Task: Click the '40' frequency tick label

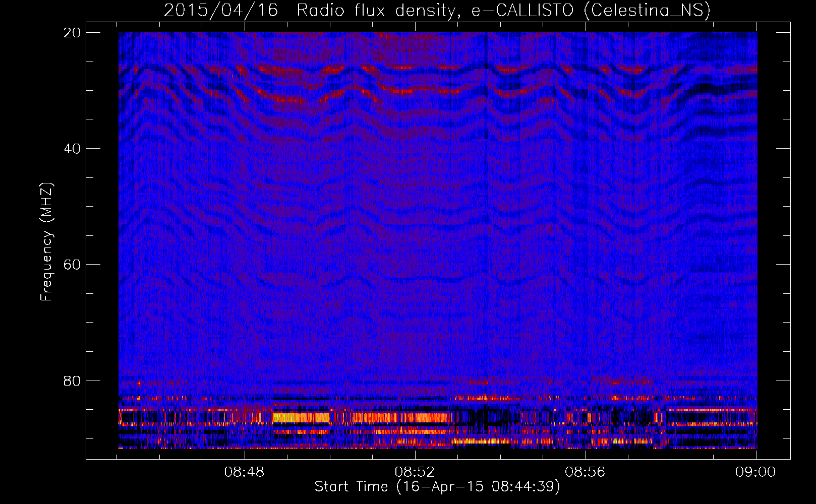Action: pyautogui.click(x=72, y=149)
